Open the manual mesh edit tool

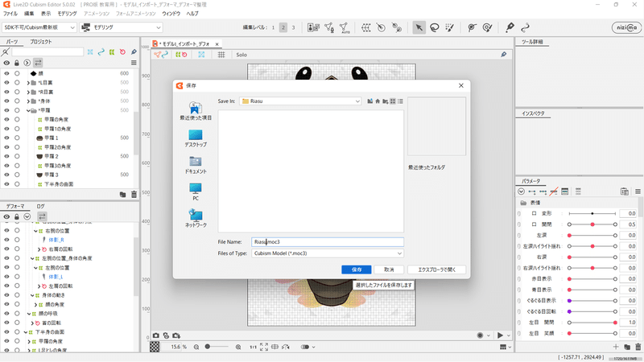tap(329, 27)
